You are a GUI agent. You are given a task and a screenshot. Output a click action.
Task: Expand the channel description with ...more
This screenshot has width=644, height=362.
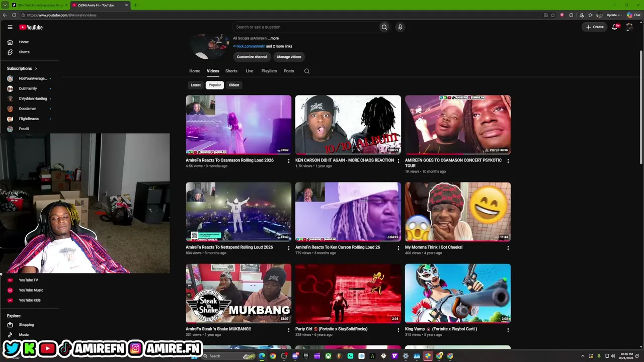[x=273, y=38]
